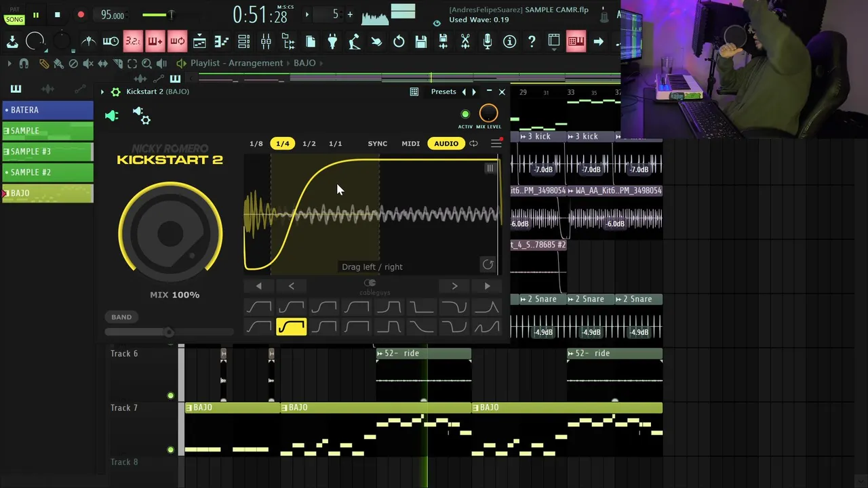The image size is (868, 488).
Task: Click the microphone recording icon
Action: pyautogui.click(x=488, y=41)
